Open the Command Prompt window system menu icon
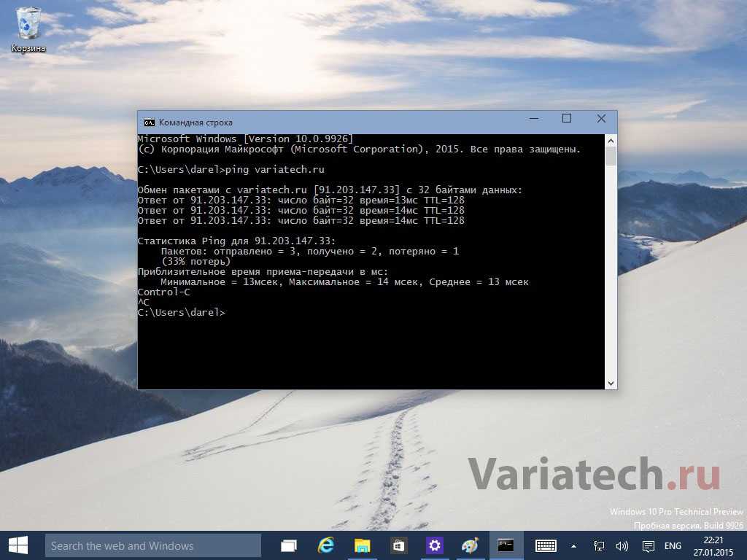 point(149,122)
